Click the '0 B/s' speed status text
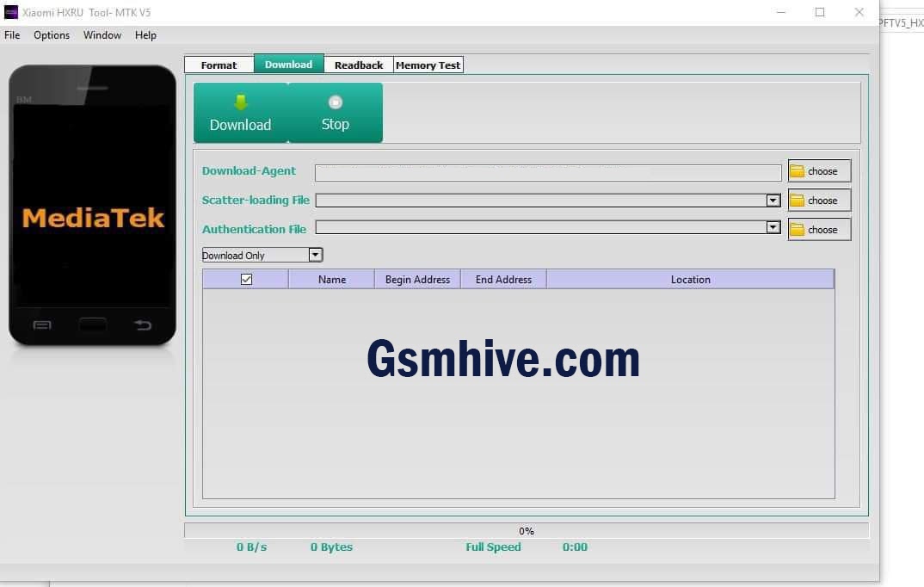The width and height of the screenshot is (924, 587). [x=251, y=547]
